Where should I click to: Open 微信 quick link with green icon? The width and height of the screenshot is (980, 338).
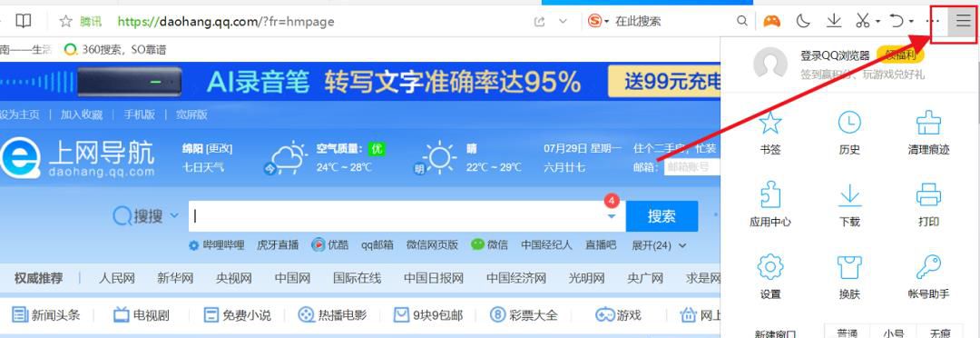click(x=489, y=245)
